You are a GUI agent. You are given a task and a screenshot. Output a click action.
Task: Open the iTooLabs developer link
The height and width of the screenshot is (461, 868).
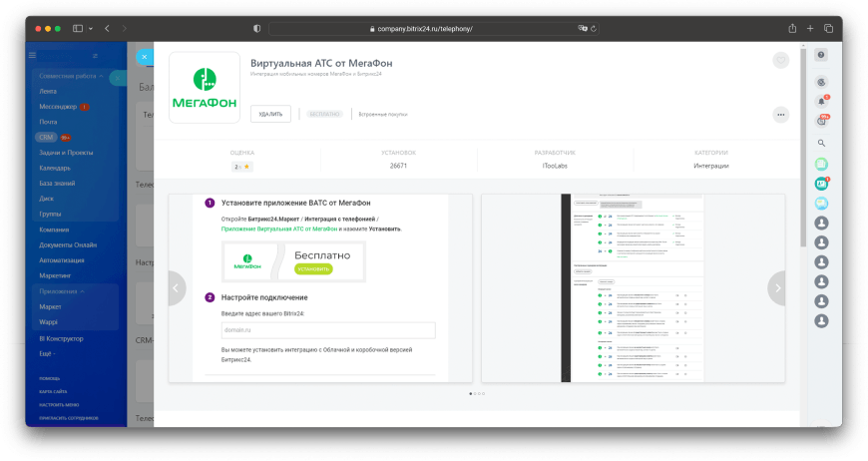coord(555,166)
